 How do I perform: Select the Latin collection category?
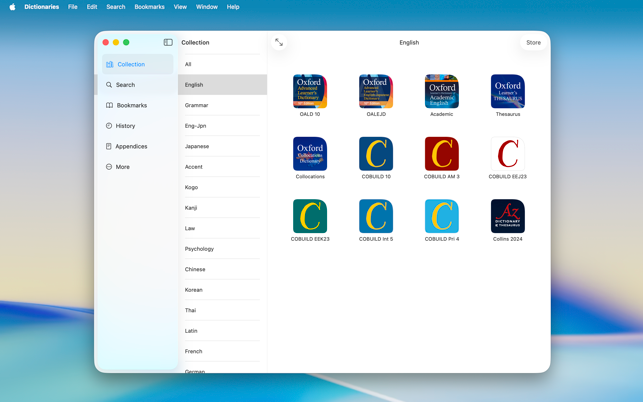[222, 331]
